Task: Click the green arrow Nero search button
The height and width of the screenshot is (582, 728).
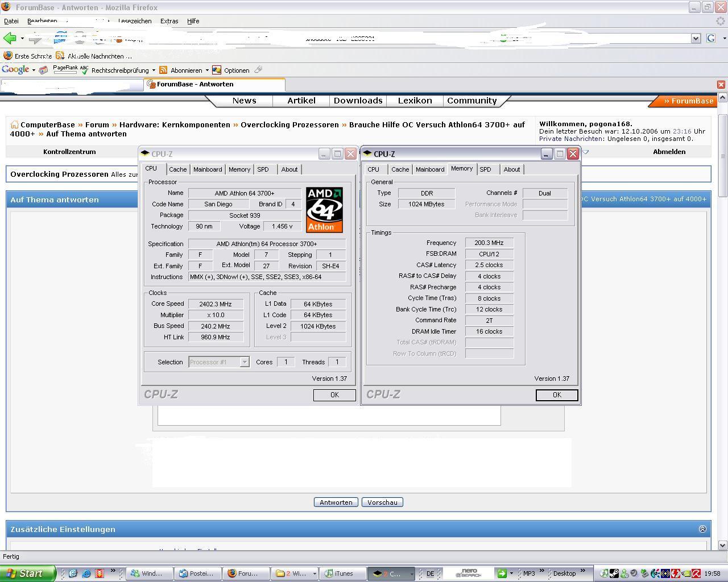Action: (502, 573)
